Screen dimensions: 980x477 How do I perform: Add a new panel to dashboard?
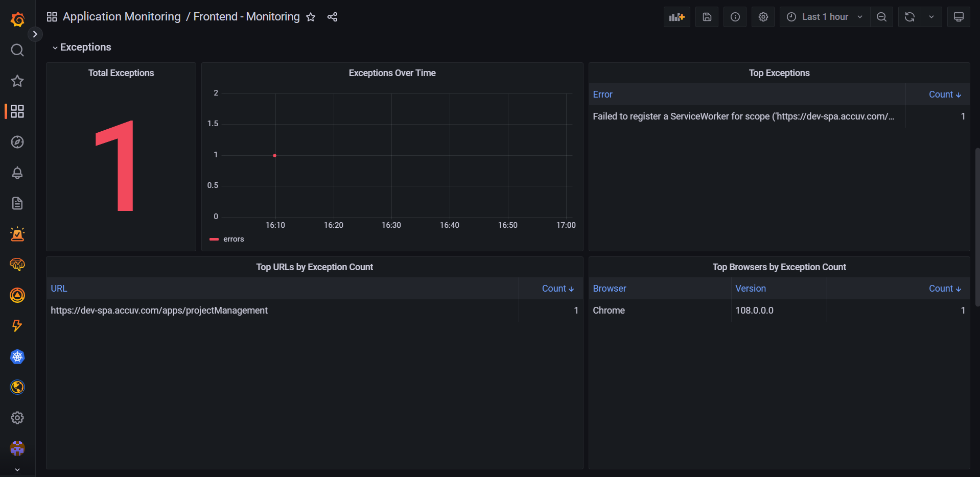click(677, 17)
